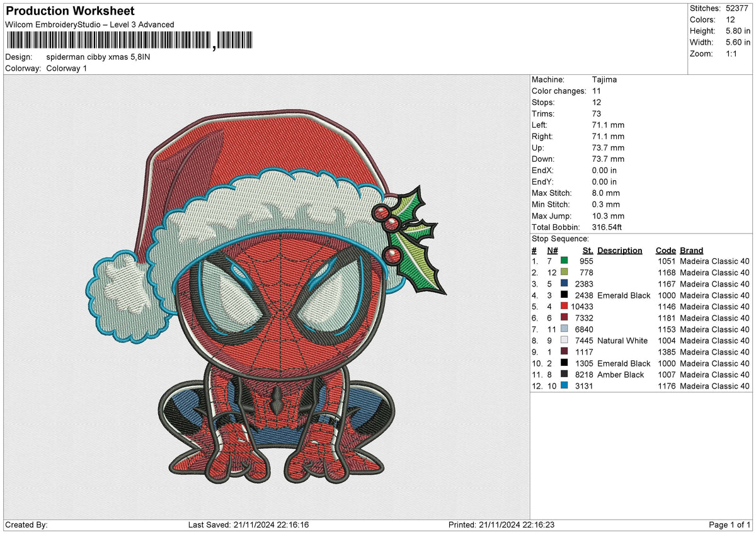
Task: Click code 1176 in the last row
Action: (x=667, y=386)
